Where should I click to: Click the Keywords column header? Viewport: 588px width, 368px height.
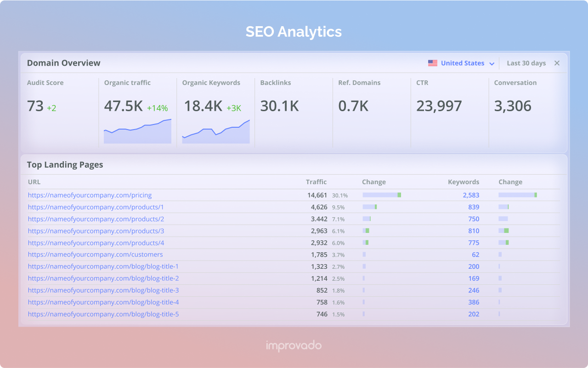coord(464,182)
